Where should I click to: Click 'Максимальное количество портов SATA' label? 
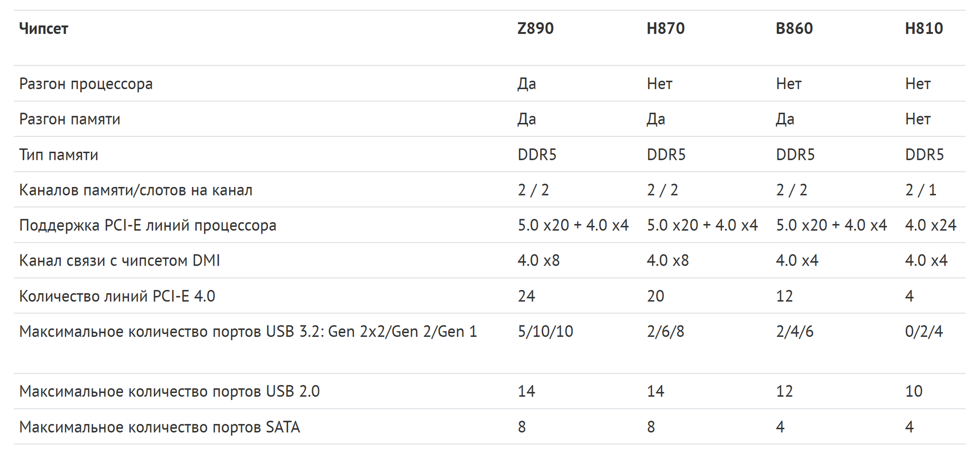pos(159,426)
